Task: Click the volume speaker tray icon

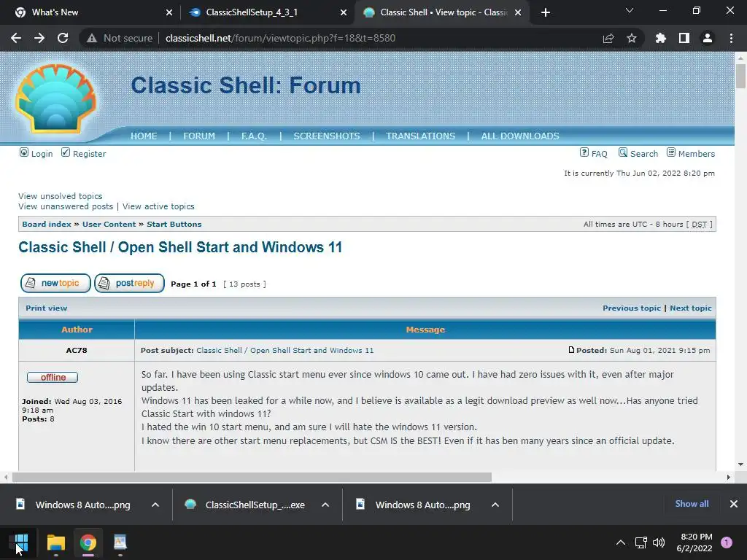Action: click(x=659, y=542)
